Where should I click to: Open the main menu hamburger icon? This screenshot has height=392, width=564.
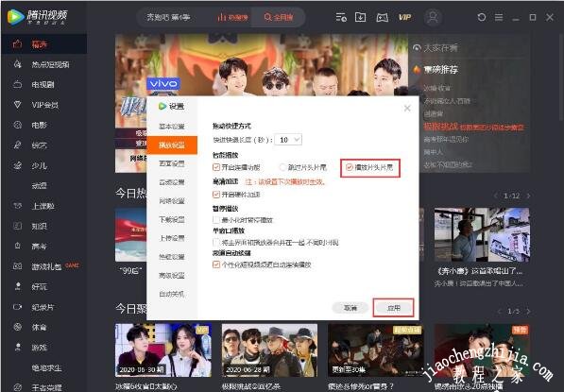click(499, 17)
